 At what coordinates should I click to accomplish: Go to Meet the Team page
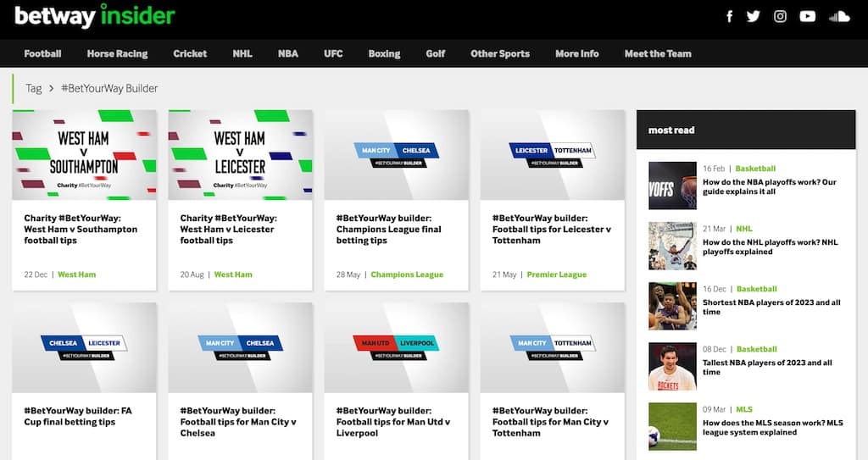coord(658,53)
